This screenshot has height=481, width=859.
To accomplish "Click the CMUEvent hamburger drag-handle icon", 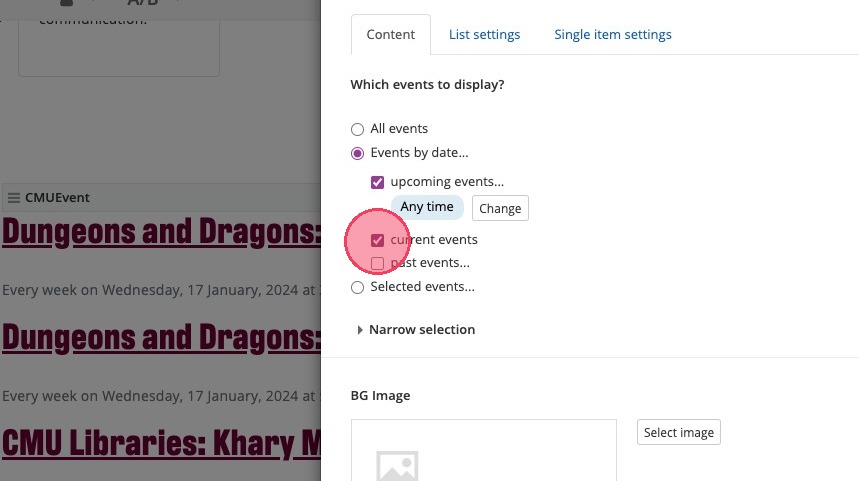I will click(x=13, y=198).
